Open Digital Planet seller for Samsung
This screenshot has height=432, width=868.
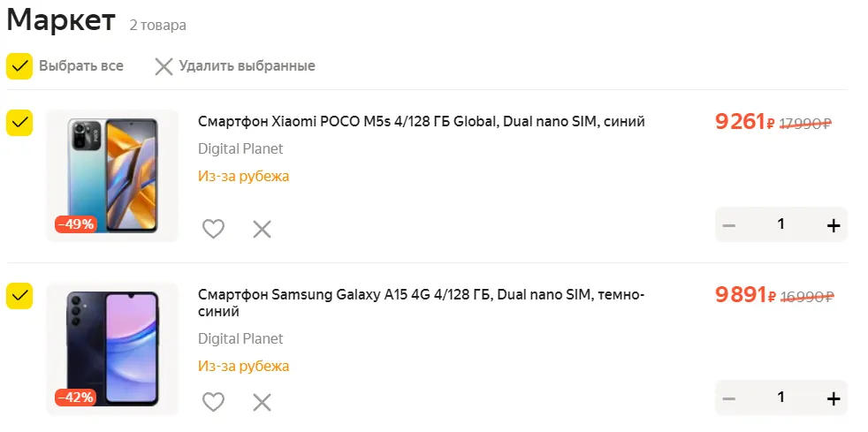tap(240, 338)
